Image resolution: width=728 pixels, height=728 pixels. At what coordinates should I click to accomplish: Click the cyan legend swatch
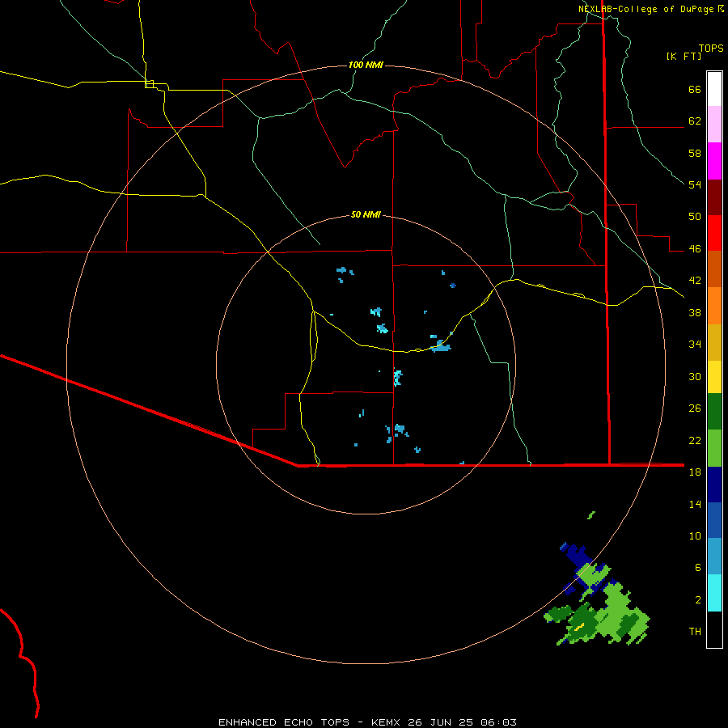click(x=714, y=593)
